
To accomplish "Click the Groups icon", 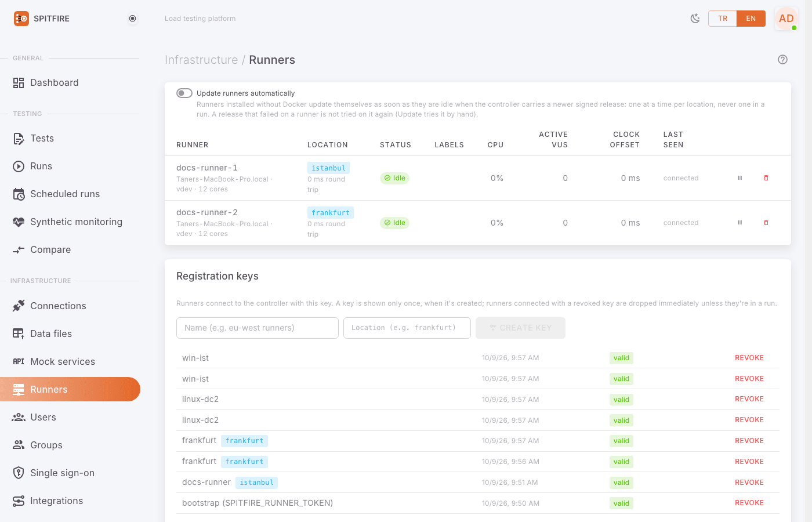I will point(19,445).
